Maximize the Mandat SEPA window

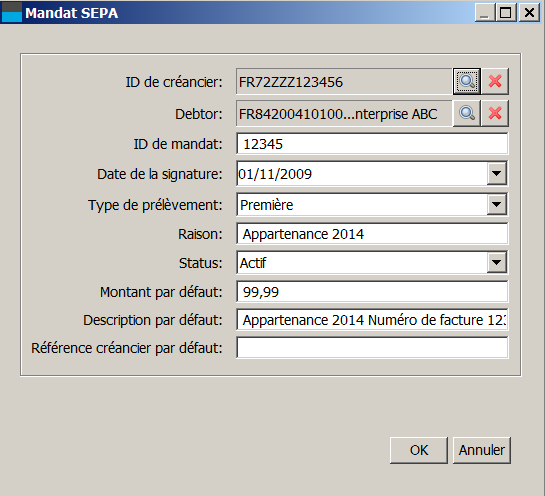click(x=506, y=13)
